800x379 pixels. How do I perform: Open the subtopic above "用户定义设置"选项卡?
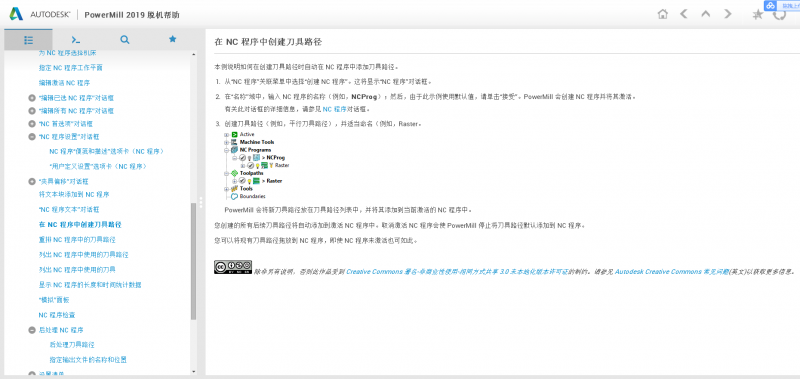pyautogui.click(x=107, y=151)
